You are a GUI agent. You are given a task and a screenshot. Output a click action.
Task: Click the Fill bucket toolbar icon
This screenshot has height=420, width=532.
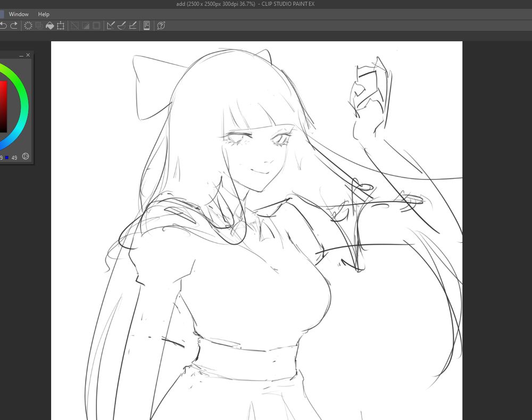click(50, 26)
